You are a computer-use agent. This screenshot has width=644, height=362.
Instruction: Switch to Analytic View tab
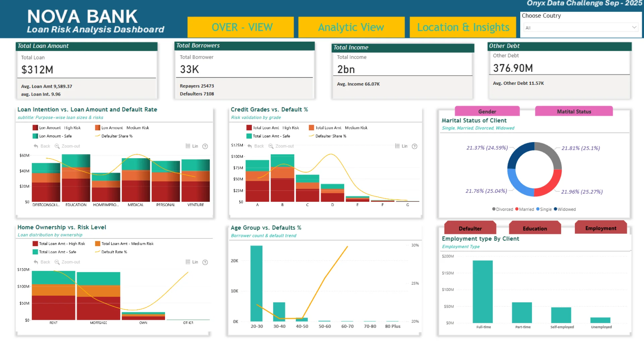click(351, 27)
